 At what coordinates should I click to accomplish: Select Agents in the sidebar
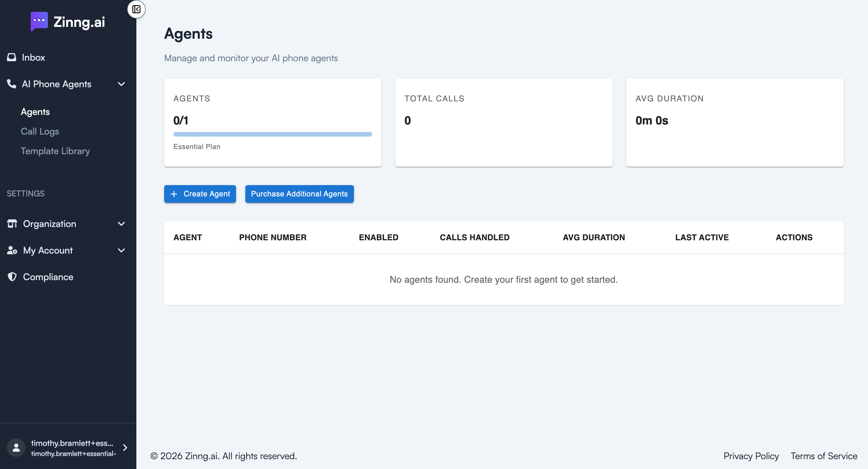[x=35, y=111]
